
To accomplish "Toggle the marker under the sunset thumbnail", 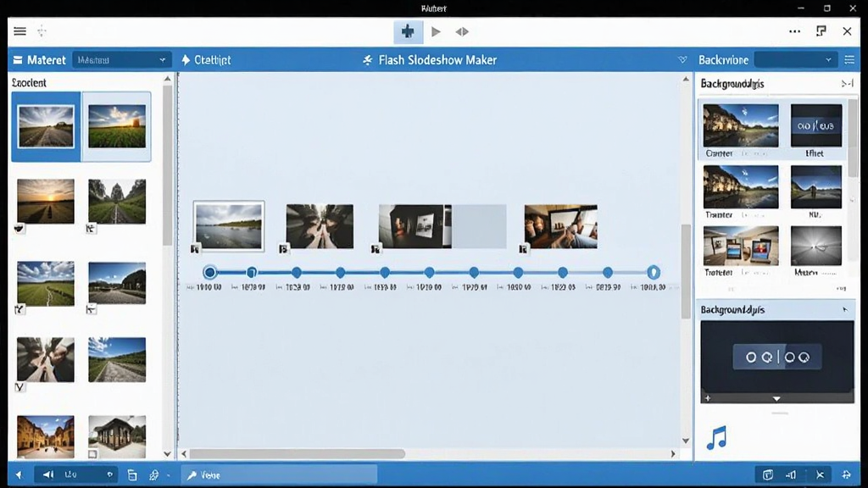I will 19,228.
